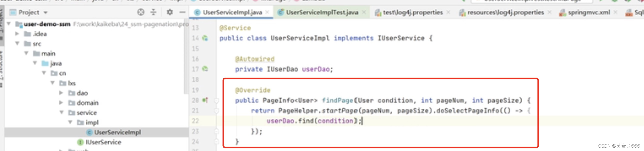644x151 pixels.
Task: Collapse the main folder
Action: tap(26, 53)
